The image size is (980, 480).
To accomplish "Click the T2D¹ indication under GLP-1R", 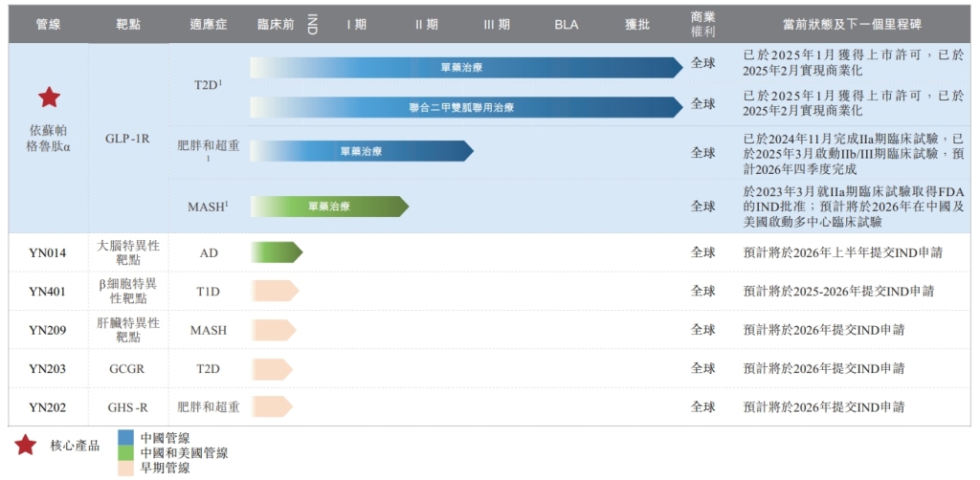I will pos(208,85).
